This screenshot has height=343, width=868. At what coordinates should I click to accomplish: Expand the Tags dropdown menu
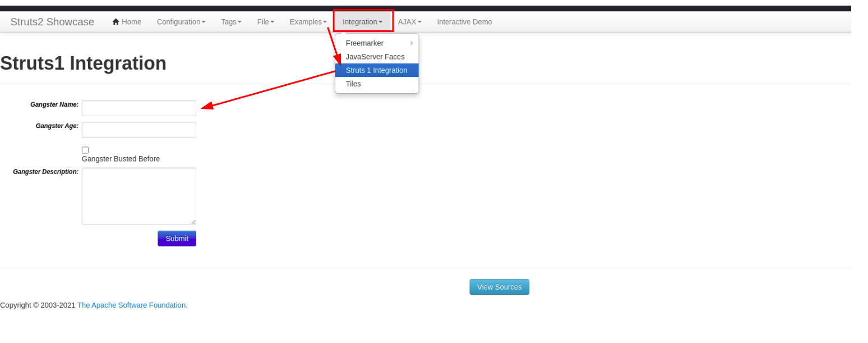(231, 22)
